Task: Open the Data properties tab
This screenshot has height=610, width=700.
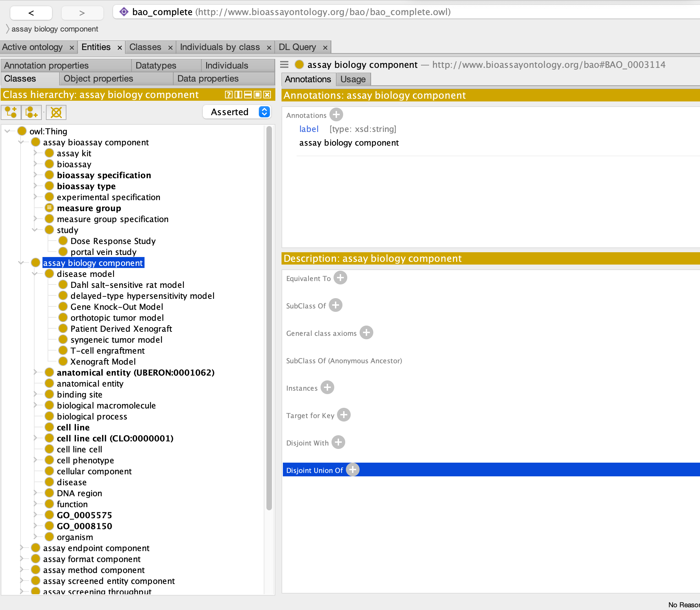Action: coord(224,78)
